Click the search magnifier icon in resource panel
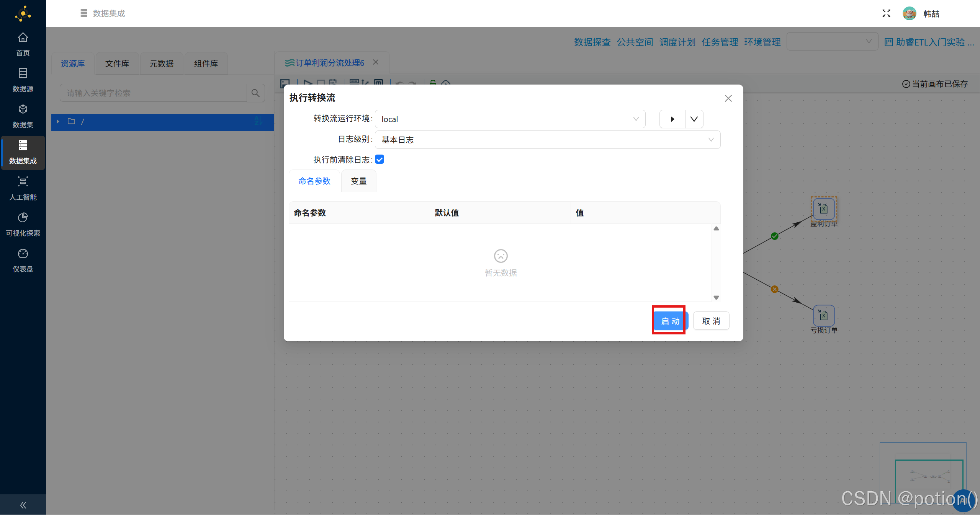 (255, 93)
